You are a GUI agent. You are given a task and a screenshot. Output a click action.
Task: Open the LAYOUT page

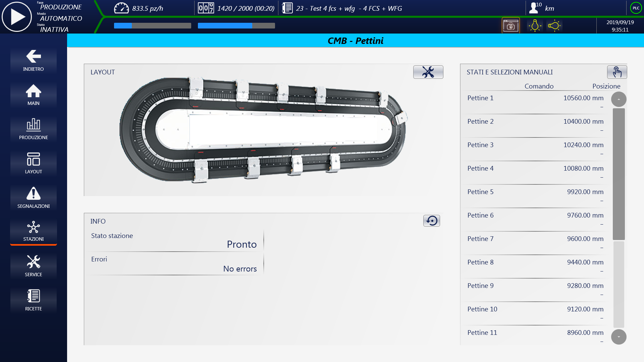34,163
